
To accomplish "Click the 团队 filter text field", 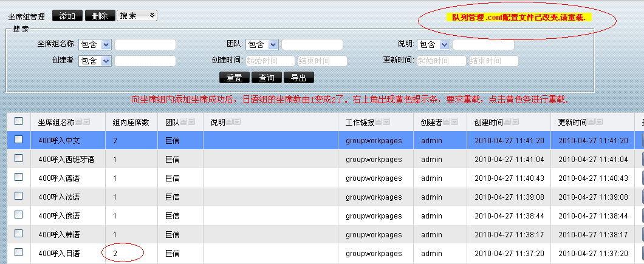I will [x=312, y=44].
